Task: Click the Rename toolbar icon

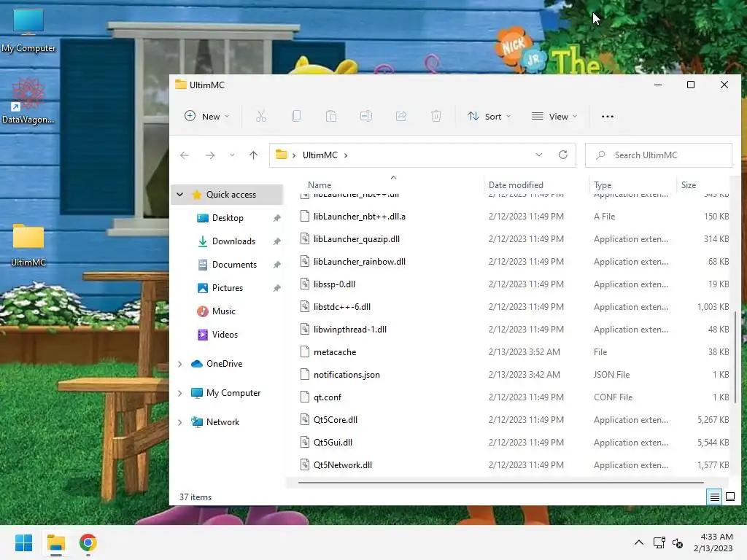Action: coord(366,116)
